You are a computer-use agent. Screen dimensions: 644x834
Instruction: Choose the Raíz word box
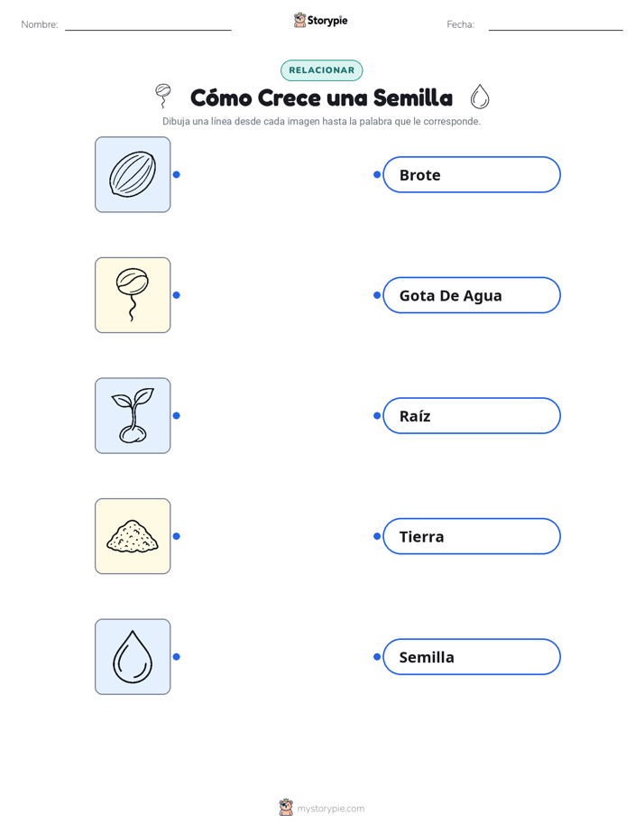tap(472, 415)
